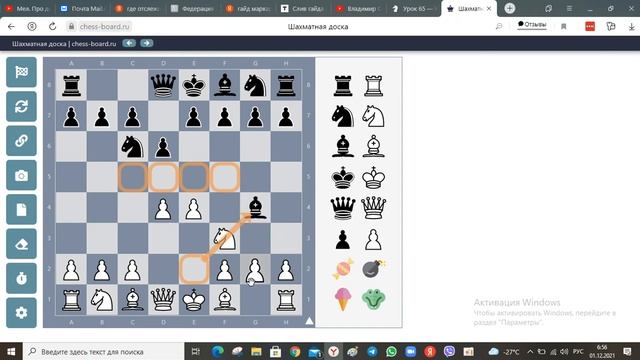Screen dimensions: 640x360
Task: Click the black bishop on g4
Action: 255,208
